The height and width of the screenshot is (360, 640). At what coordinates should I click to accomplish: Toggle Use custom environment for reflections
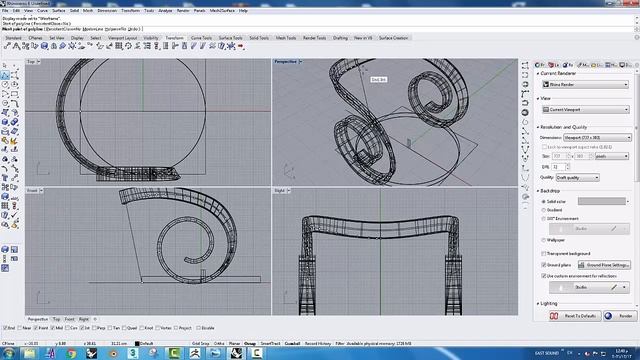tap(544, 276)
